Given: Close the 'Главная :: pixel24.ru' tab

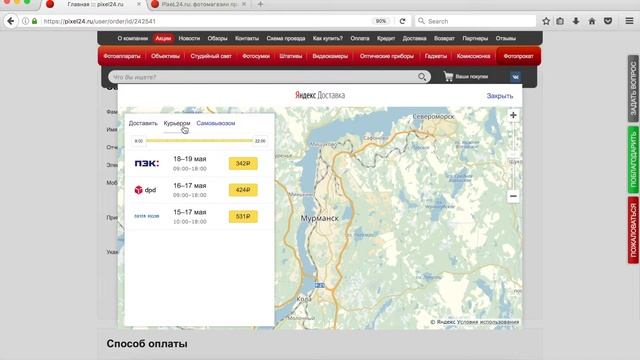Looking at the screenshot, I should (x=138, y=4).
